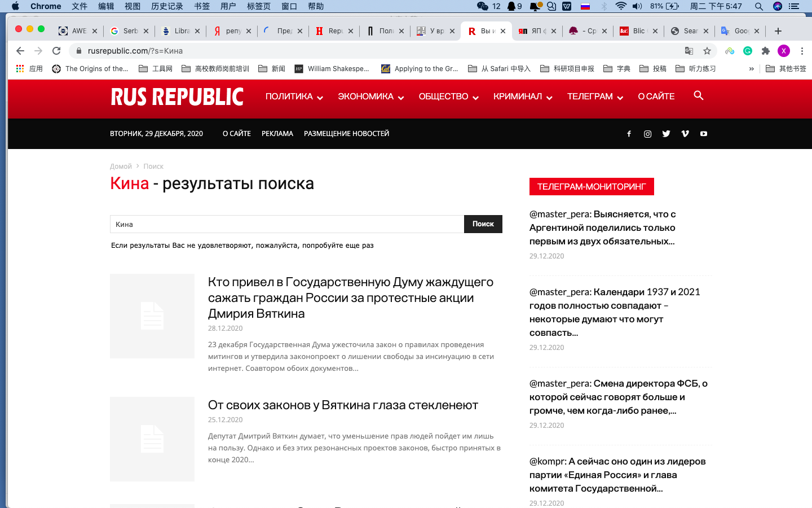Show hidden bookmarks with double chevron
Screen dimensions: 812x508
[751, 69]
